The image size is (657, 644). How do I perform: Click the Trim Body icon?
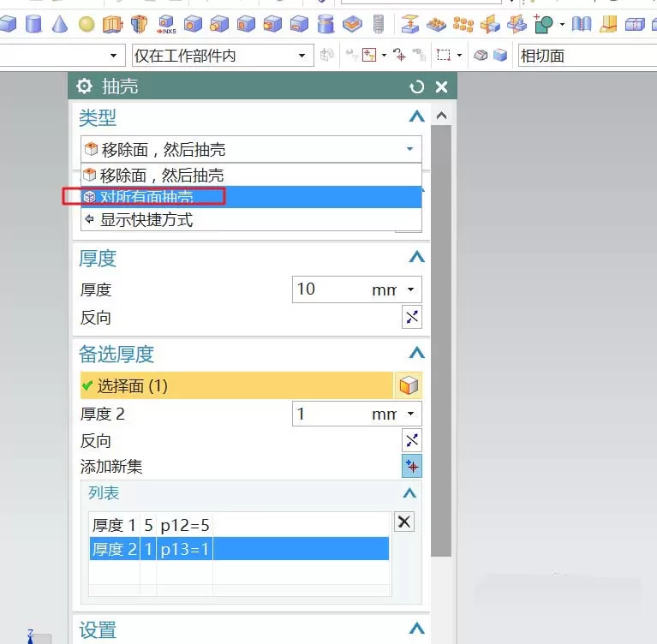tap(582, 24)
